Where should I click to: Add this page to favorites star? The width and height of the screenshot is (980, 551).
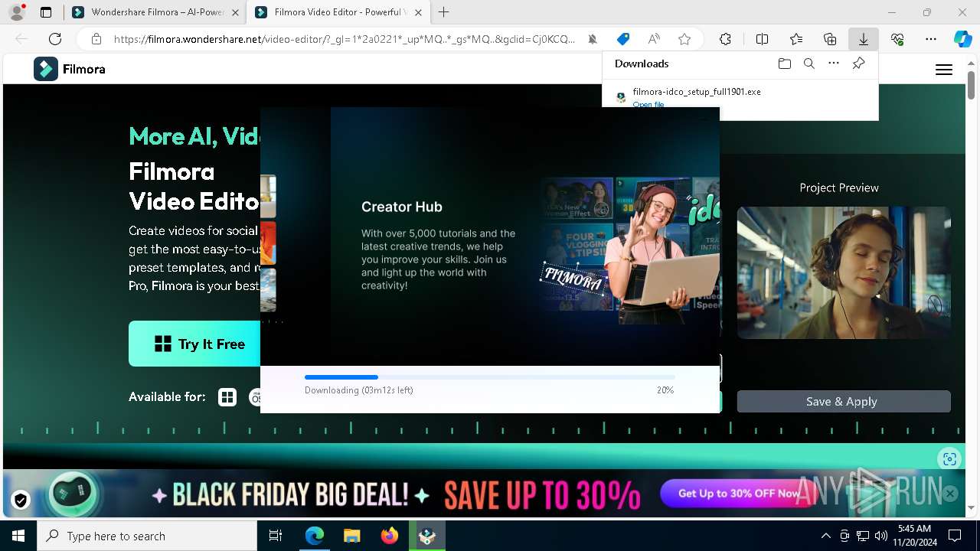pos(684,39)
